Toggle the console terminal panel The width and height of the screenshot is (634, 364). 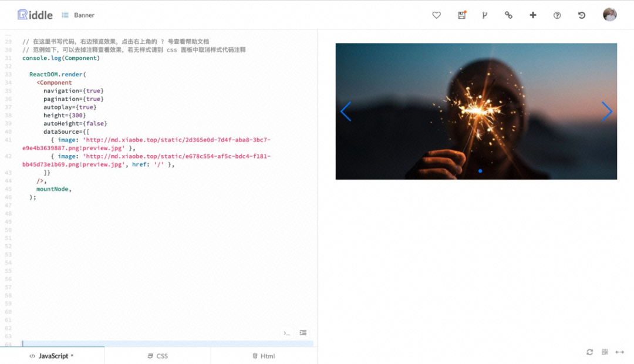[x=286, y=333]
